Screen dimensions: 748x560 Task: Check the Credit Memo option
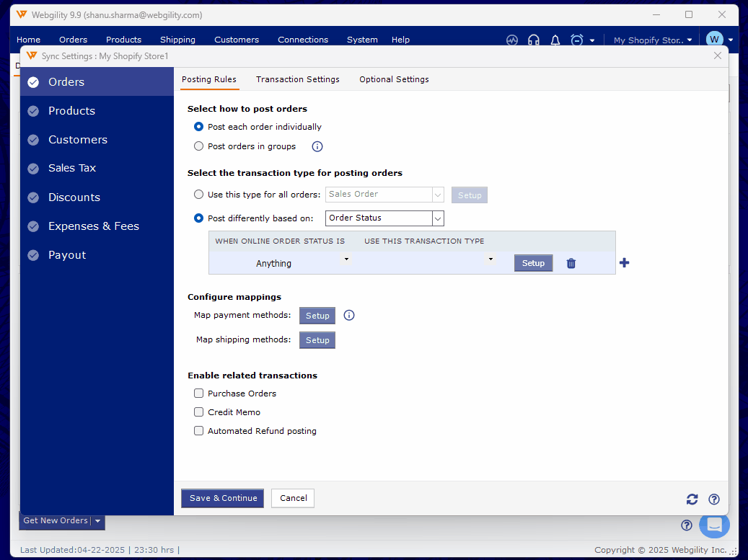pos(199,412)
